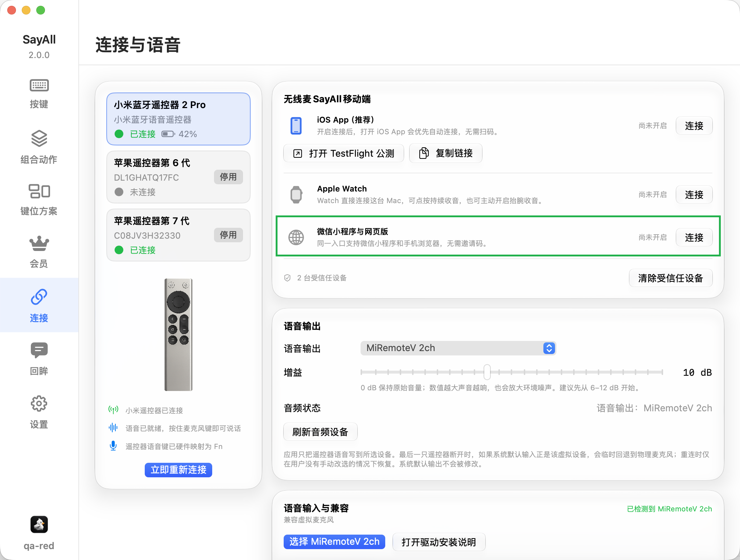740x560 pixels.
Task: Go to 键位方案 layouts
Action: 39,200
